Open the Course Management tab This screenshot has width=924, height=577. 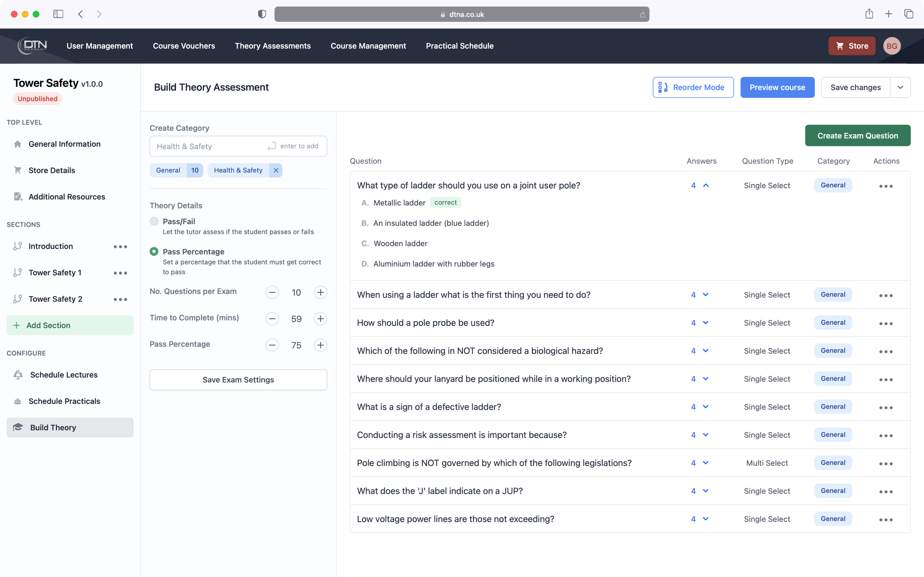pyautogui.click(x=368, y=46)
